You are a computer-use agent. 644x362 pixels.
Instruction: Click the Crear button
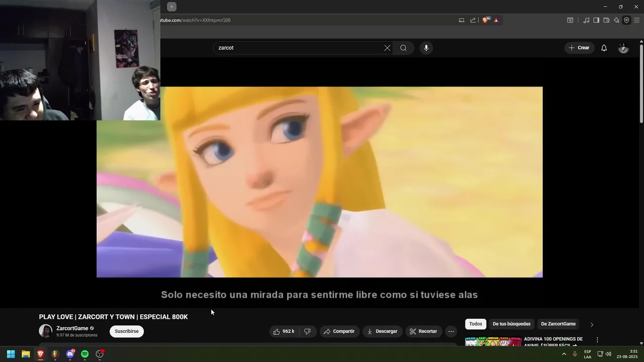579,48
